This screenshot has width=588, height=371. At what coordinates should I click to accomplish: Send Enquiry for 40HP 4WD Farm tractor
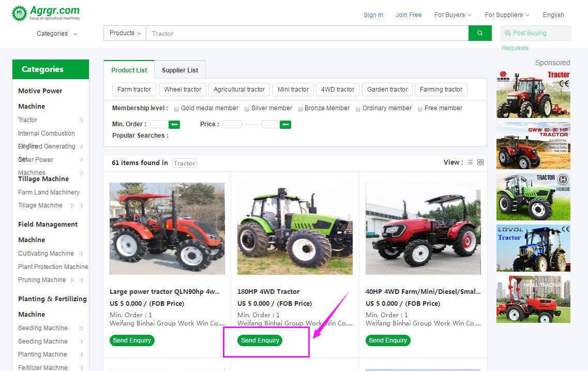click(388, 340)
